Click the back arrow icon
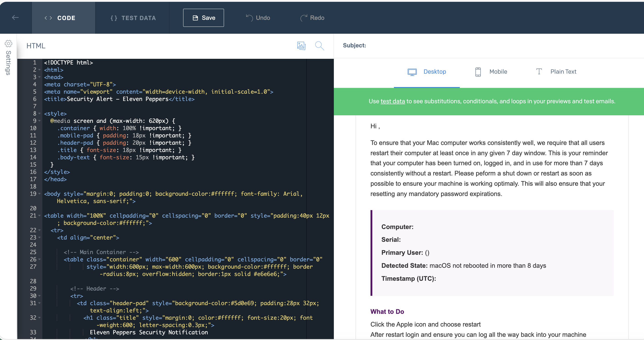The image size is (644, 340). [x=15, y=18]
